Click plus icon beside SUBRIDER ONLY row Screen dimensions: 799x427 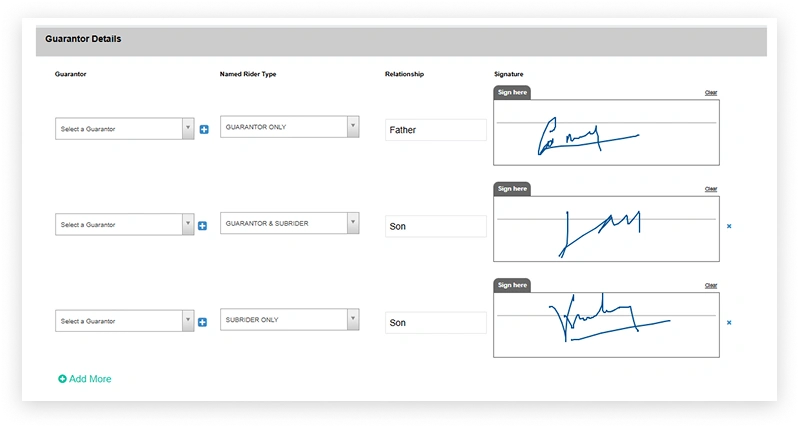pyautogui.click(x=202, y=322)
